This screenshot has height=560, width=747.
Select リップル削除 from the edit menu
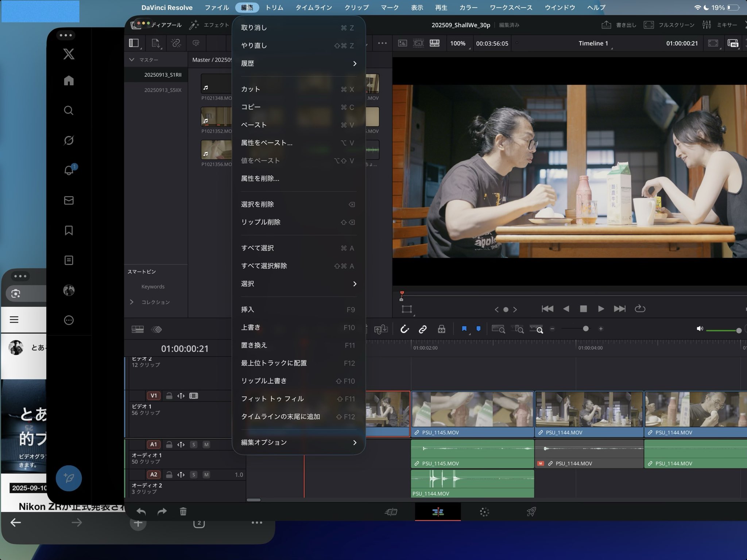[261, 222]
